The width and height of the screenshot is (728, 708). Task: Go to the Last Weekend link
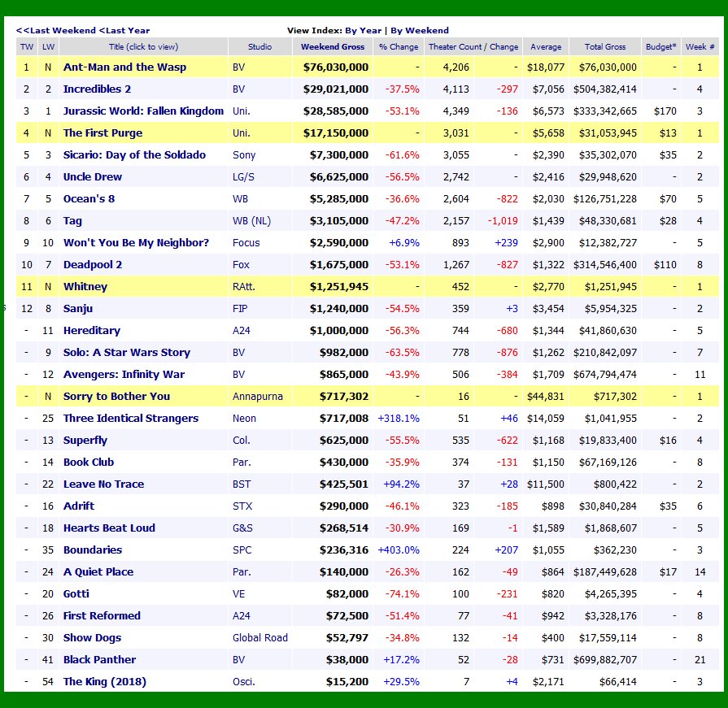tap(55, 31)
